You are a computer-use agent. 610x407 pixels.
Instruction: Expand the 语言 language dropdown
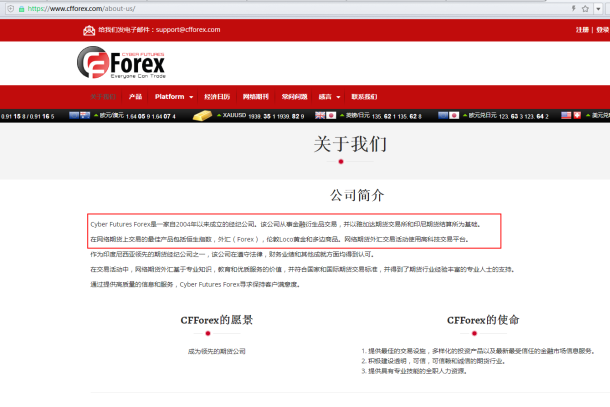click(x=330, y=96)
